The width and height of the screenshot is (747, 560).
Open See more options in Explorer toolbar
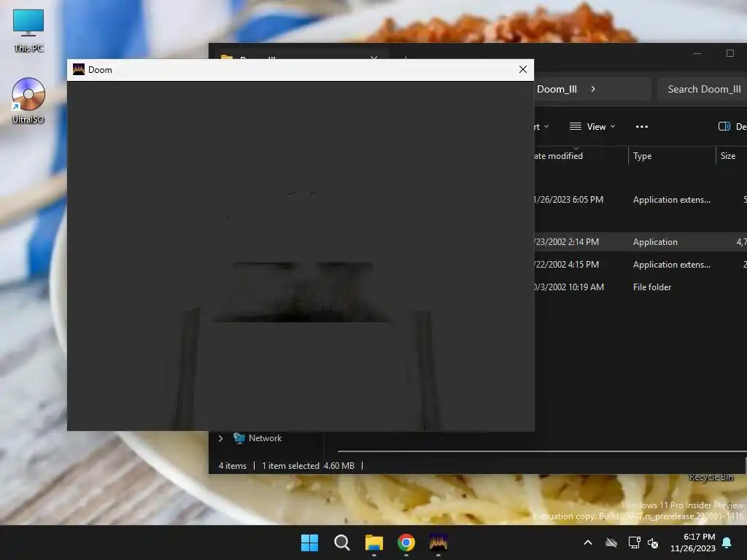(x=642, y=127)
